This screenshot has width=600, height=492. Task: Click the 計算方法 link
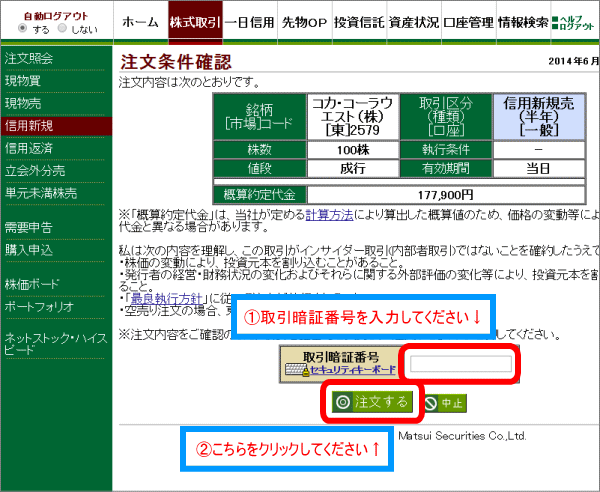[x=329, y=215]
